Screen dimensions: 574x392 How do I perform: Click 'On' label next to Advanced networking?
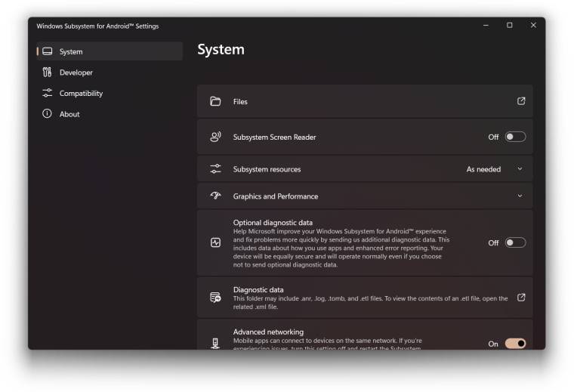coord(493,344)
